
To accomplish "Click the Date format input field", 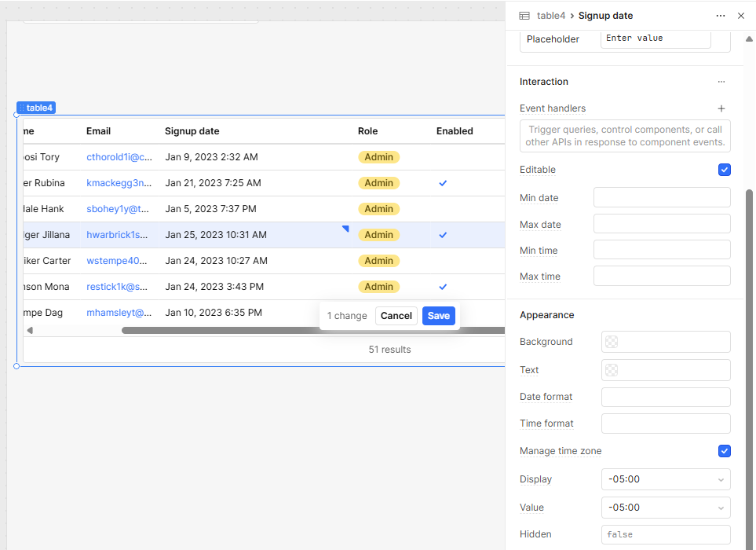I will 666,397.
